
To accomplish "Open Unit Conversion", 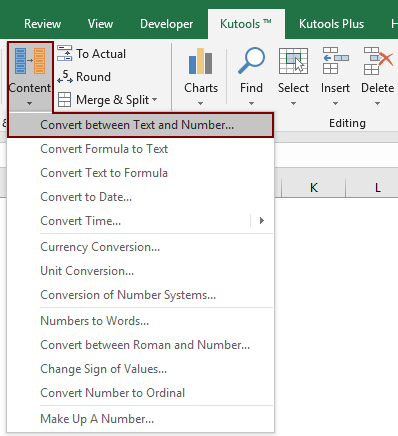I will (x=140, y=271).
